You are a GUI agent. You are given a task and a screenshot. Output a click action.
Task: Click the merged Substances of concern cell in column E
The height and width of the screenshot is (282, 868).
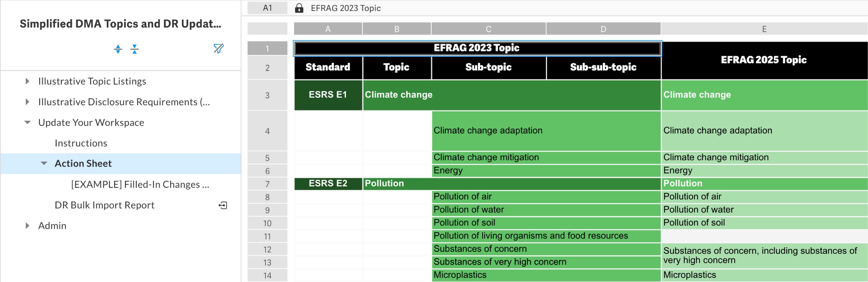(764, 256)
